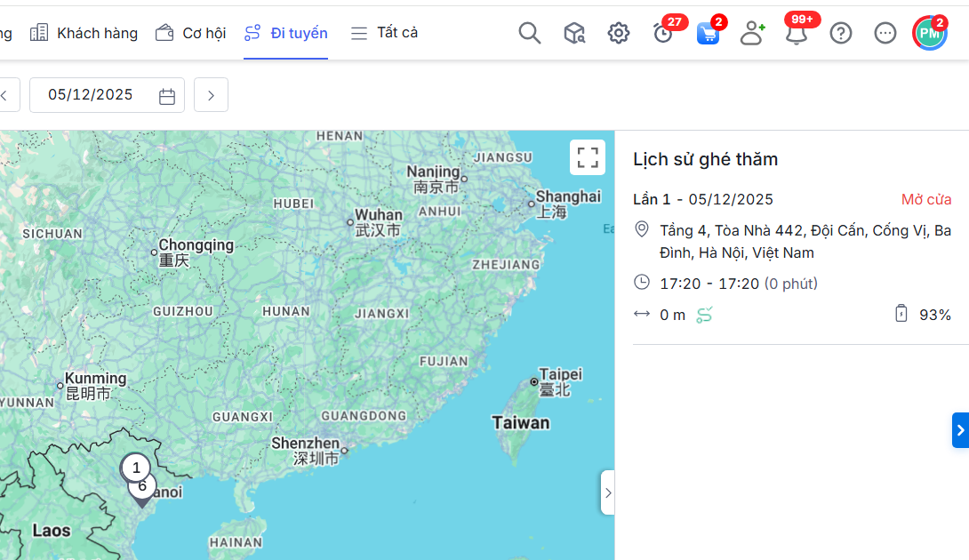The width and height of the screenshot is (969, 560).
Task: Click the route icon beside 0 m
Action: coord(704,315)
